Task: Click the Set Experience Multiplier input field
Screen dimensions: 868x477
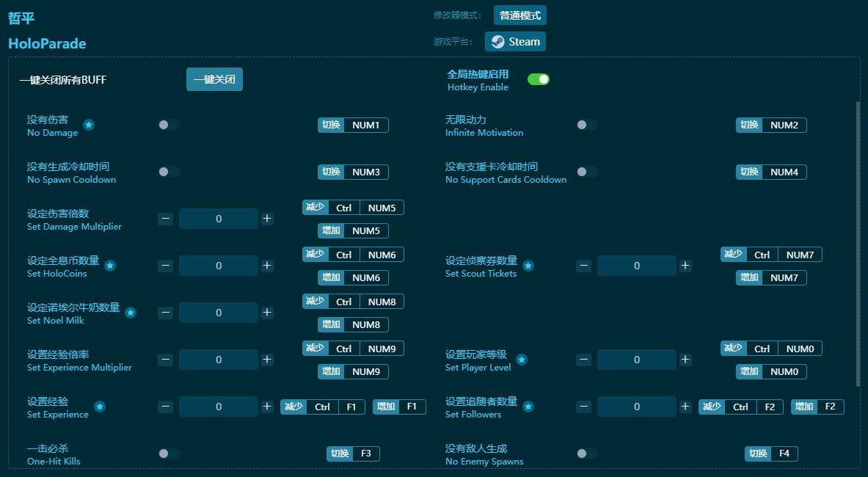Action: (x=219, y=360)
